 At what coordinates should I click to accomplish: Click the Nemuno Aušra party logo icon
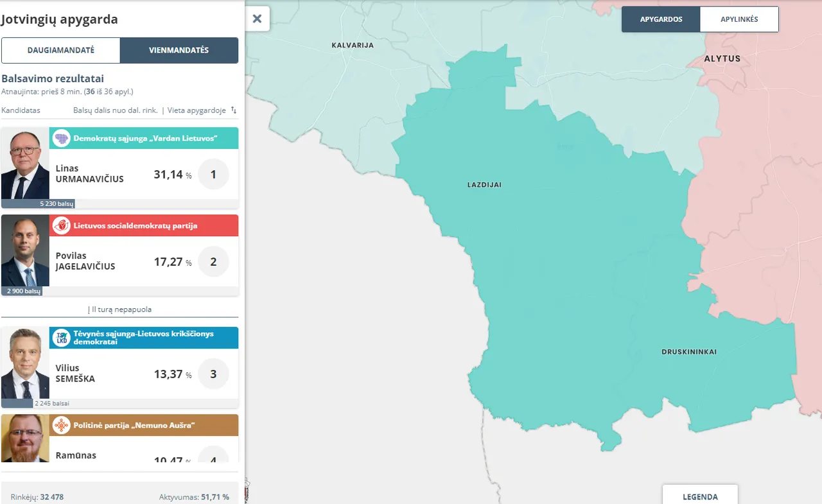pos(61,425)
